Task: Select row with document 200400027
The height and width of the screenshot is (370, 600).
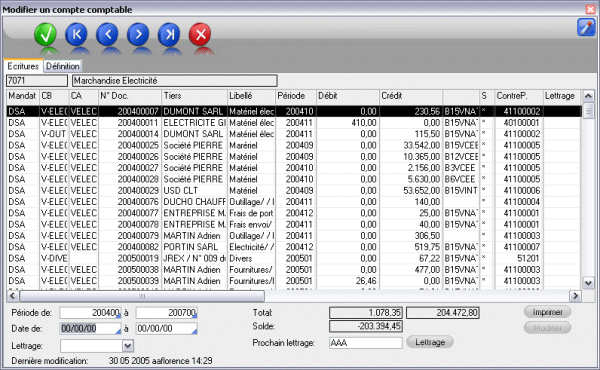Action: click(x=293, y=168)
